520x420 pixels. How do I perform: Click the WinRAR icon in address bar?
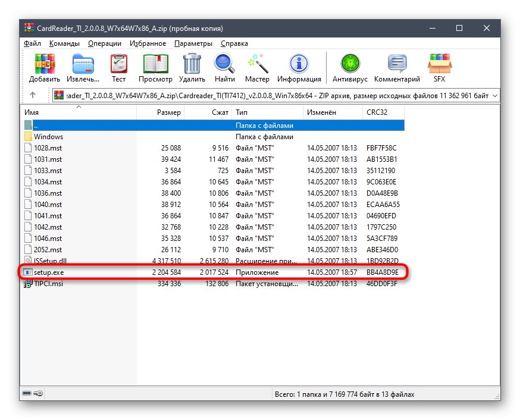58,95
